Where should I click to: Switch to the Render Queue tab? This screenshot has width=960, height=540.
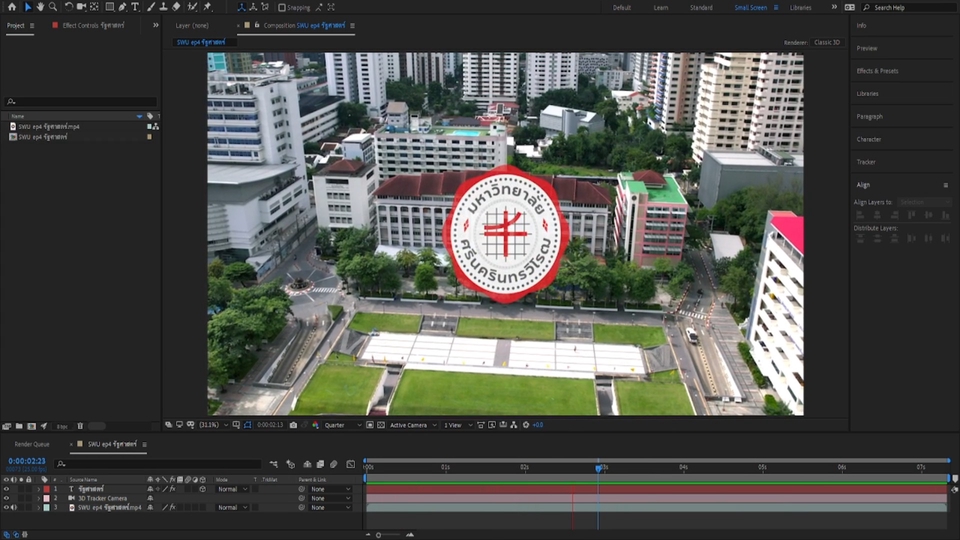[x=32, y=444]
